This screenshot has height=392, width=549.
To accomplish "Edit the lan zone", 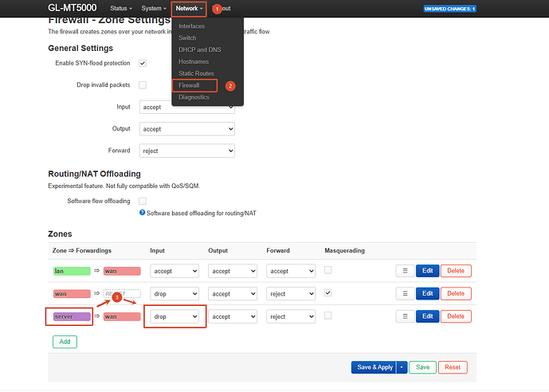I will pos(428,271).
